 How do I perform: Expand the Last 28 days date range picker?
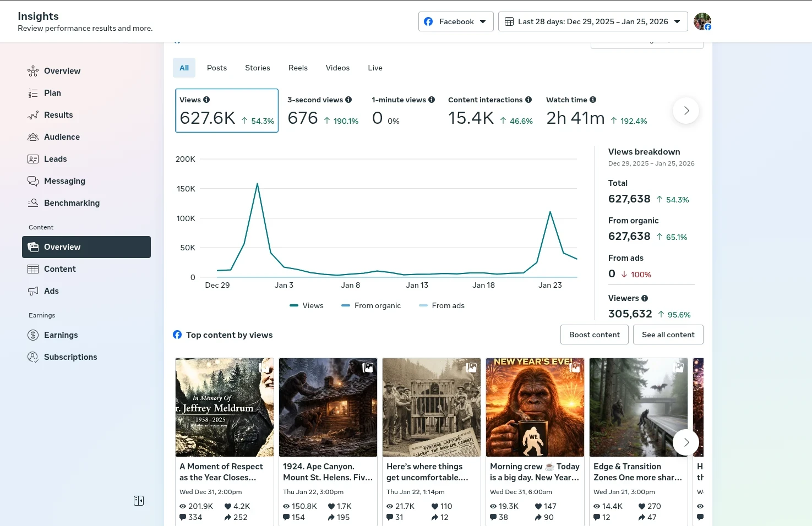593,21
